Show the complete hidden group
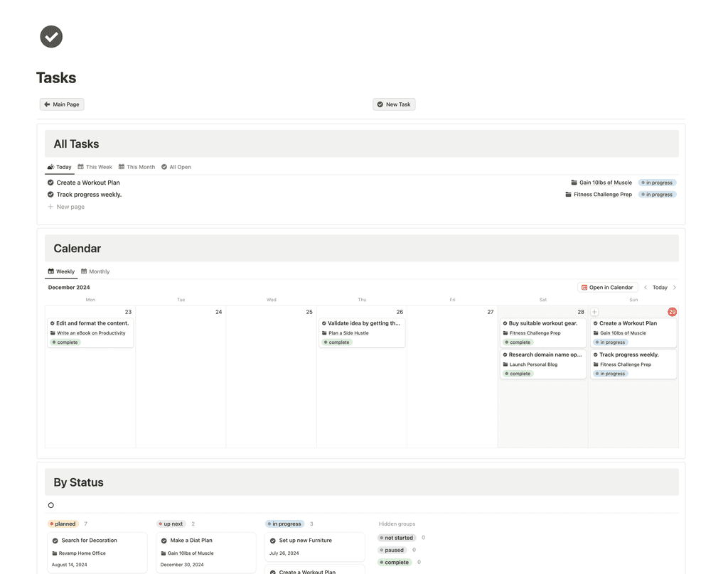Viewport: 728px width, 574px height. tap(395, 562)
